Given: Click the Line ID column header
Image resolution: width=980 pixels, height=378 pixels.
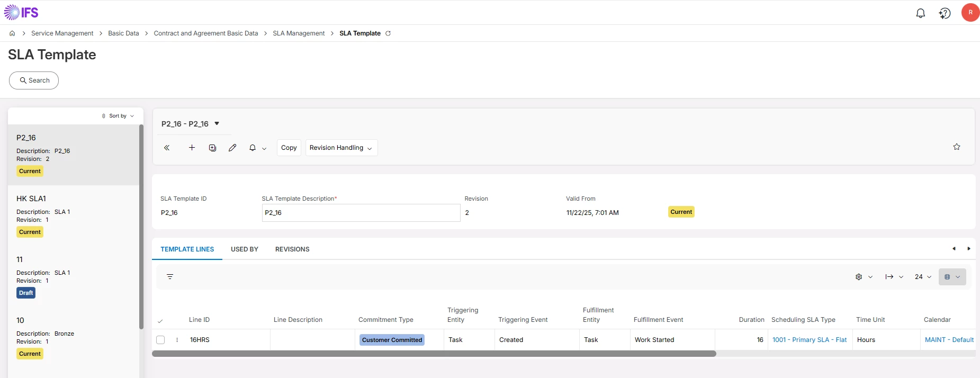Looking at the screenshot, I should (x=199, y=320).
